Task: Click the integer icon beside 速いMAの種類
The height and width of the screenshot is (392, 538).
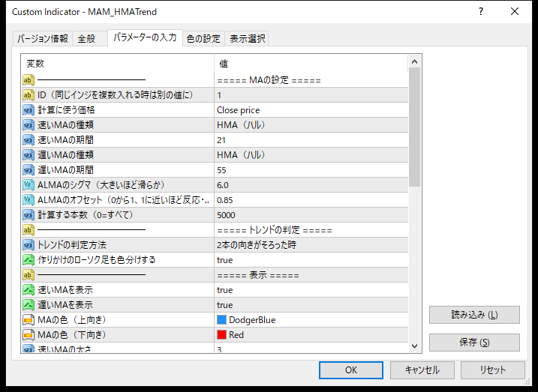Action: (x=29, y=125)
